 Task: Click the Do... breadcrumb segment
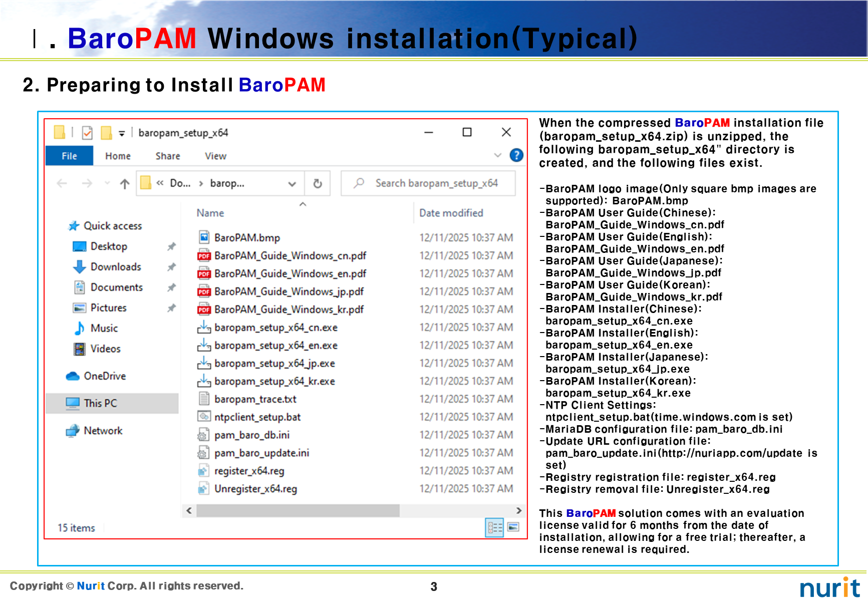[180, 183]
